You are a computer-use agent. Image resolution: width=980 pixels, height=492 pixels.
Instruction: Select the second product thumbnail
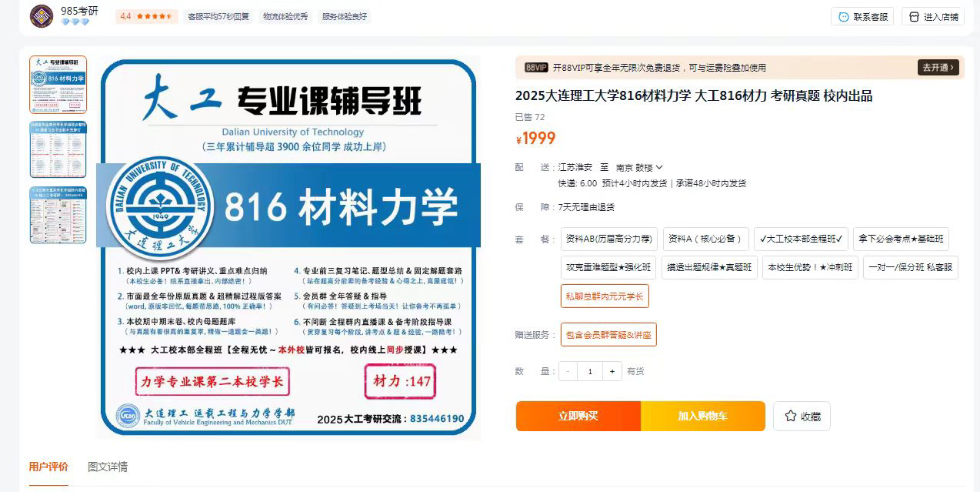(58, 149)
